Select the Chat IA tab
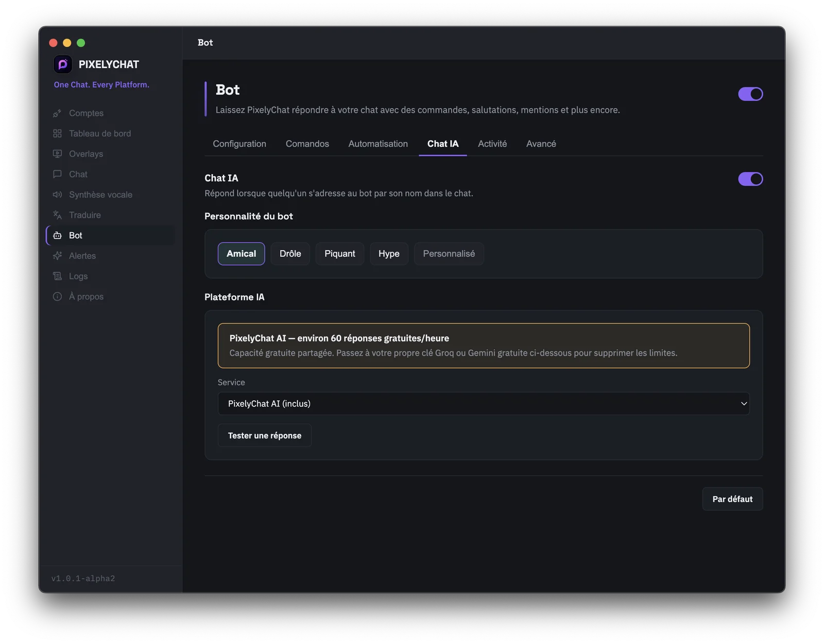The image size is (824, 644). tap(443, 144)
